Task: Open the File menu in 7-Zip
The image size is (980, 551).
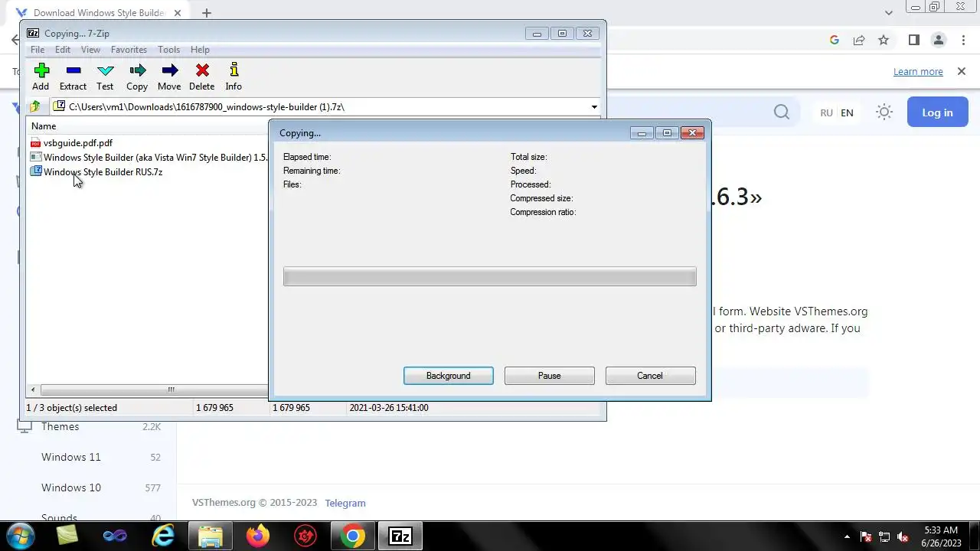Action: 37,50
